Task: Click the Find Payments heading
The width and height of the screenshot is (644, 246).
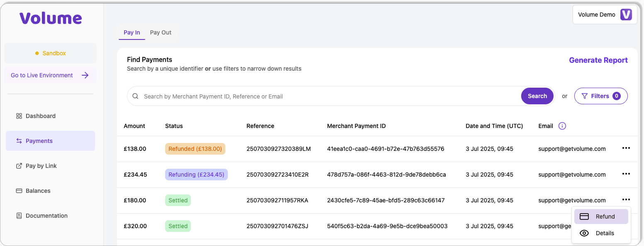Action: 149,60
